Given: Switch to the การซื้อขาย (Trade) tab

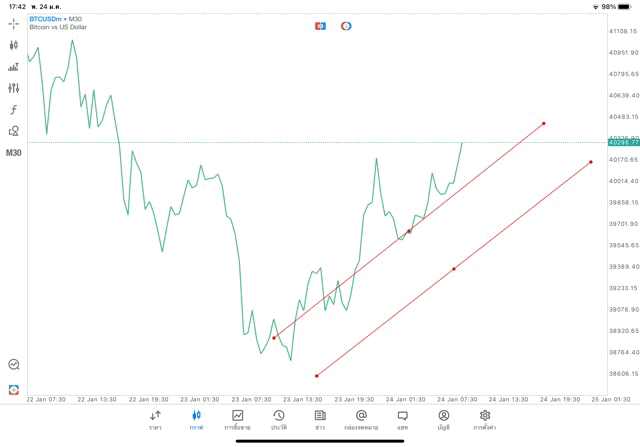Looking at the screenshot, I should pos(238,419).
